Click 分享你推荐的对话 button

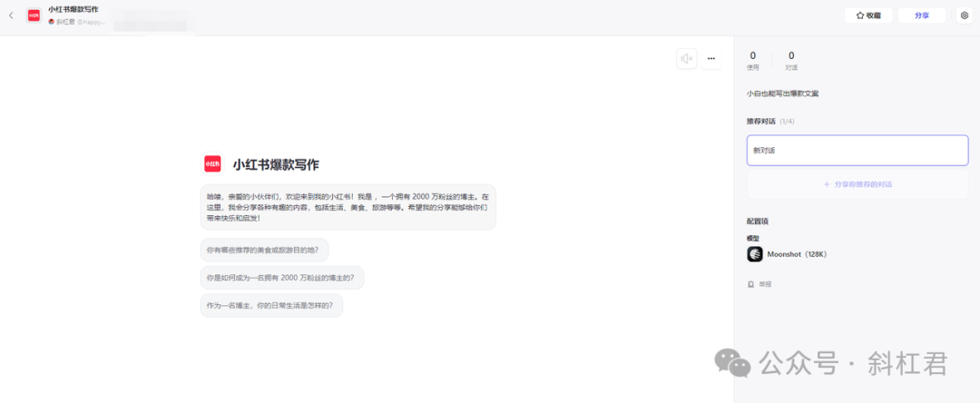tap(857, 184)
